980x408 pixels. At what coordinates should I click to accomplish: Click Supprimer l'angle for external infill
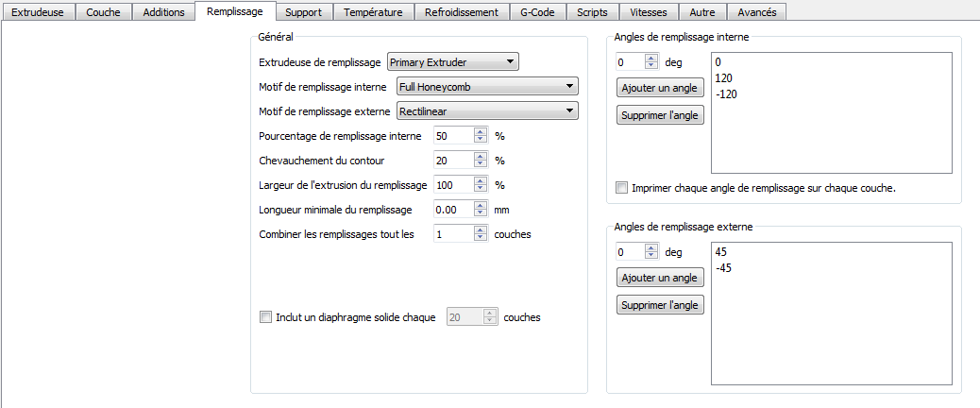(660, 305)
